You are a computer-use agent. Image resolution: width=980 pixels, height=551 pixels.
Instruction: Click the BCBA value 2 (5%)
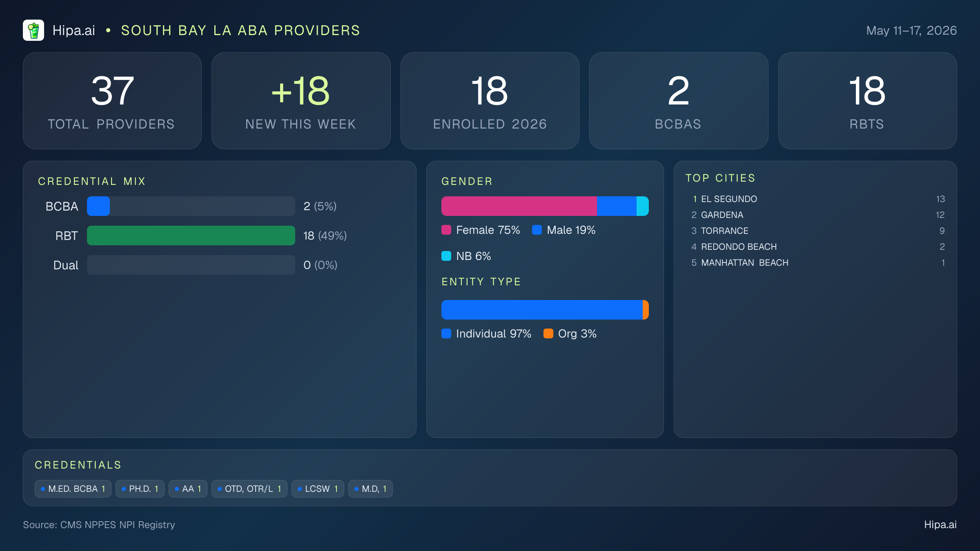[320, 206]
